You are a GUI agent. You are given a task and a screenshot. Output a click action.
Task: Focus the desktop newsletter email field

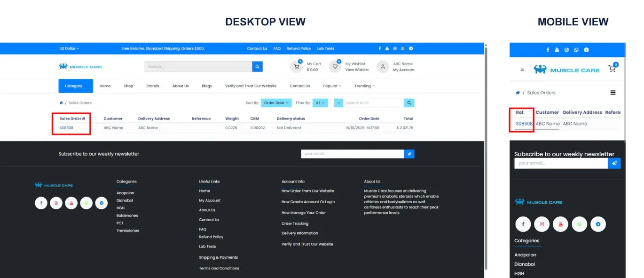click(x=352, y=154)
